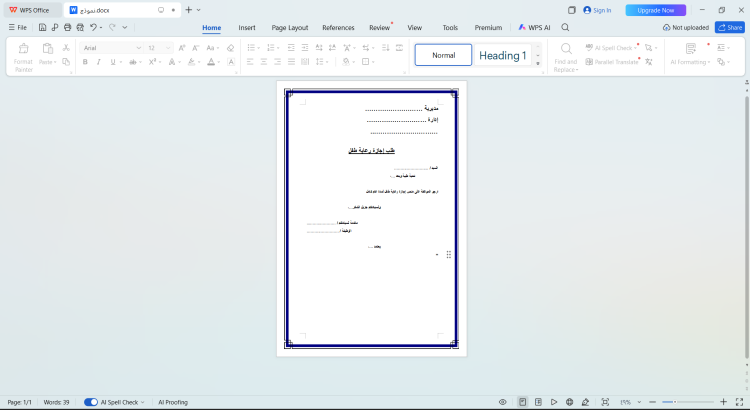Open the Page Layout tab

[x=290, y=28]
